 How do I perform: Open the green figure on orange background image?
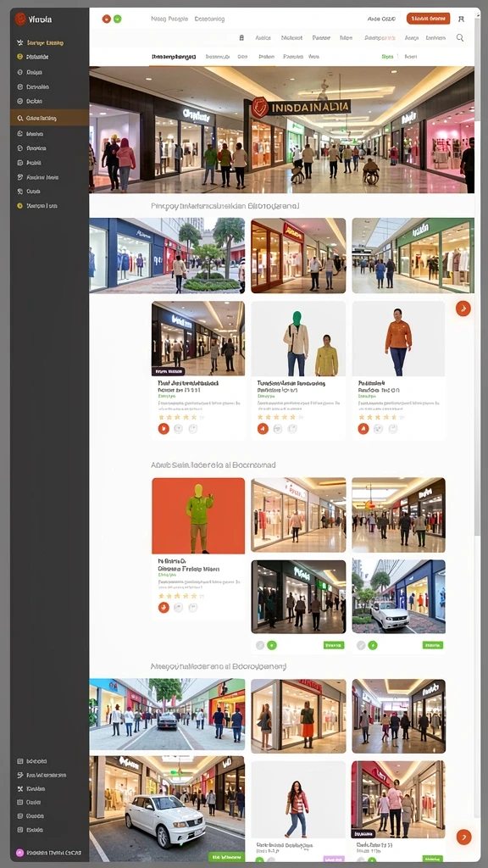point(198,515)
